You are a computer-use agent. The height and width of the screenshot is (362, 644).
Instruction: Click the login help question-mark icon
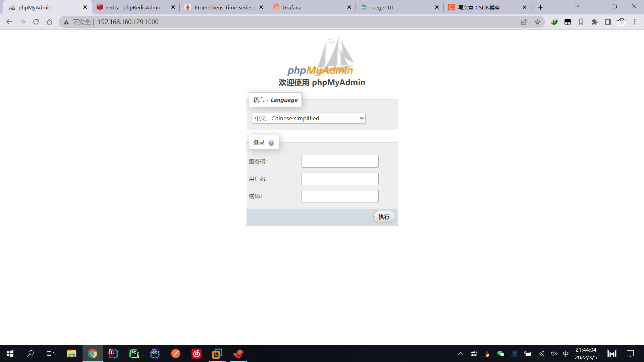tap(271, 143)
